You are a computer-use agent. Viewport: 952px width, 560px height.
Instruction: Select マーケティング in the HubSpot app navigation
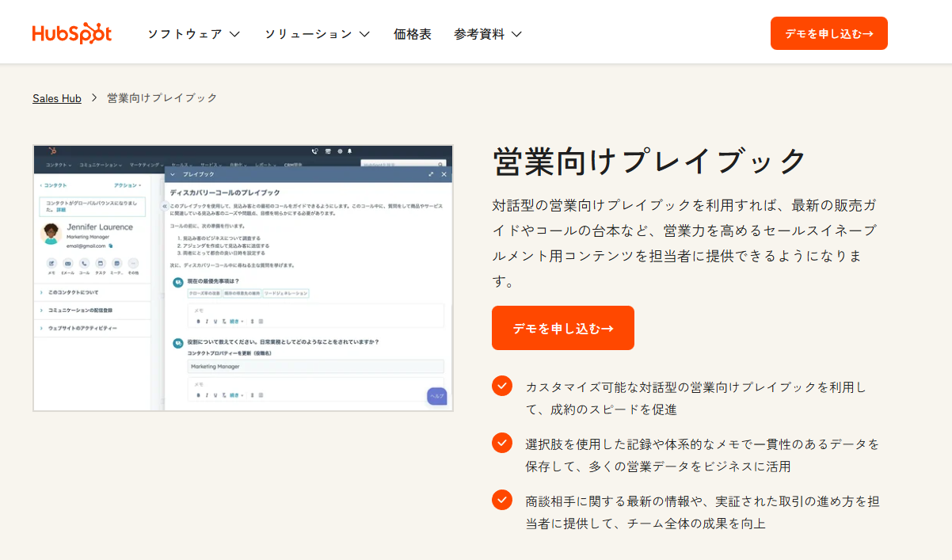(146, 164)
